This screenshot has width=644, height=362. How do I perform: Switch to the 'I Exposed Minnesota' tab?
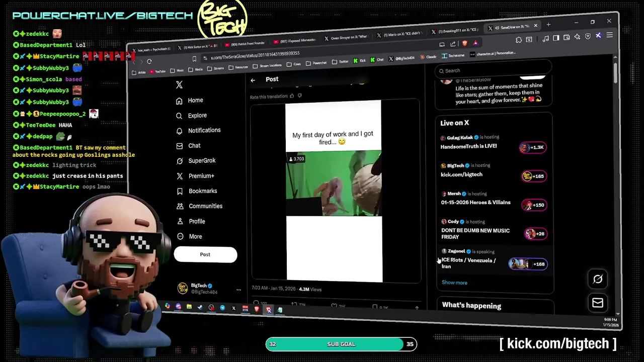[295, 41]
